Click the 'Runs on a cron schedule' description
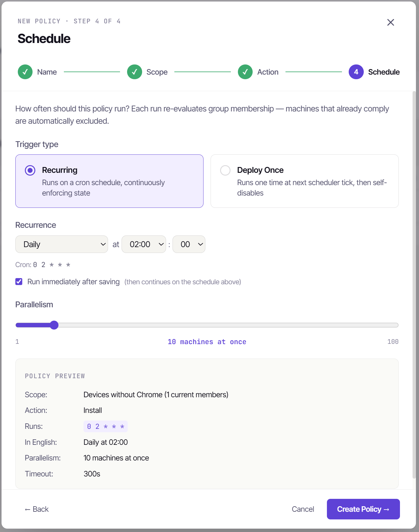This screenshot has height=532, width=419. click(103, 188)
